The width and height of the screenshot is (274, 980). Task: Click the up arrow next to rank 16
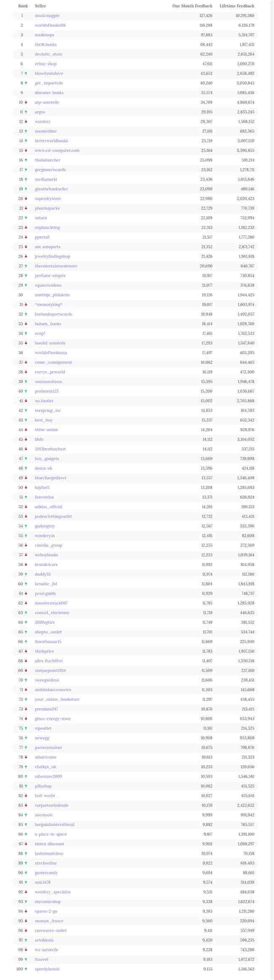[x=26, y=160]
